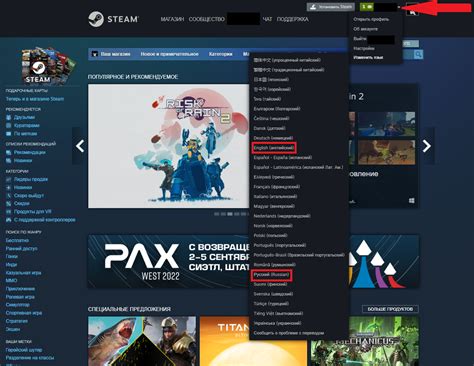Open 'Лидеры продаж' category link
474x366 pixels.
[31, 179]
